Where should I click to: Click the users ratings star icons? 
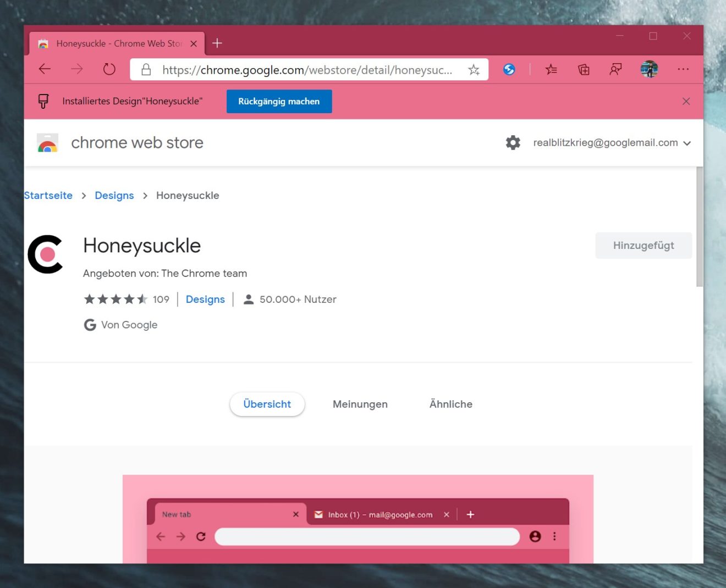click(x=117, y=299)
